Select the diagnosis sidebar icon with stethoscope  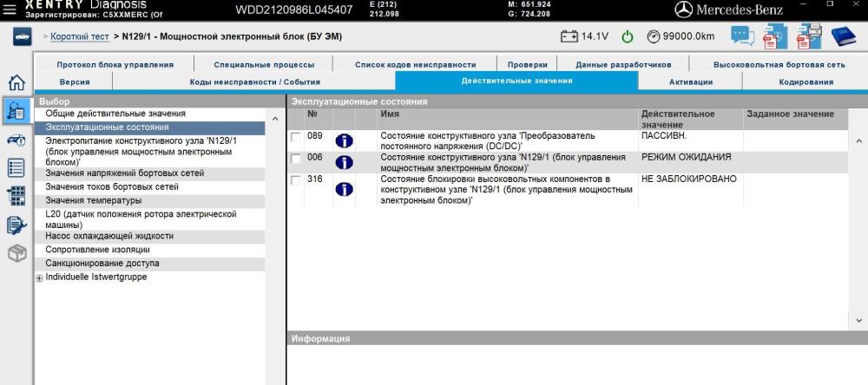pos(16,111)
